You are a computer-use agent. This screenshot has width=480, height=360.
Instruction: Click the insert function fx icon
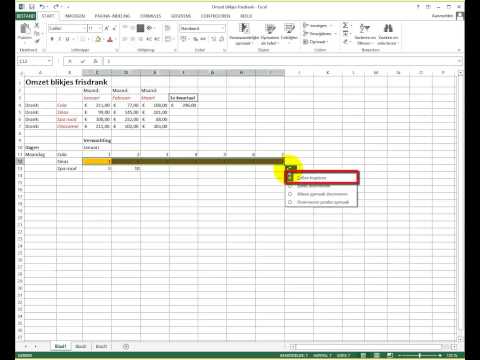pyautogui.click(x=96, y=61)
